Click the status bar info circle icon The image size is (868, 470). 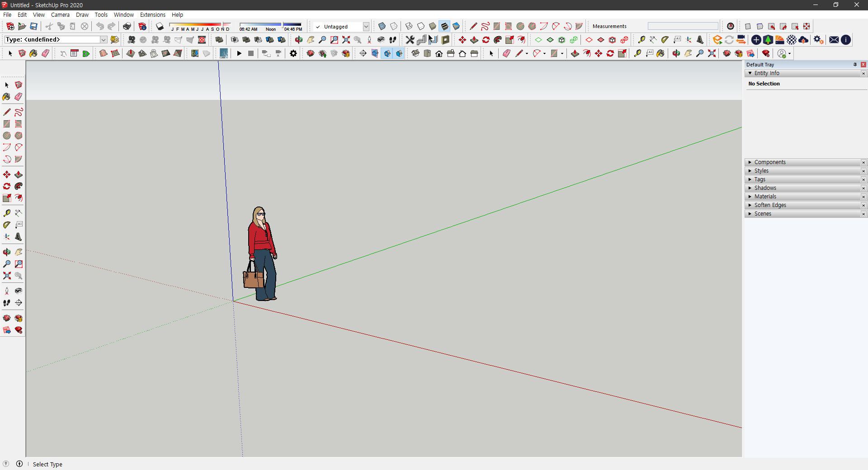pos(19,464)
